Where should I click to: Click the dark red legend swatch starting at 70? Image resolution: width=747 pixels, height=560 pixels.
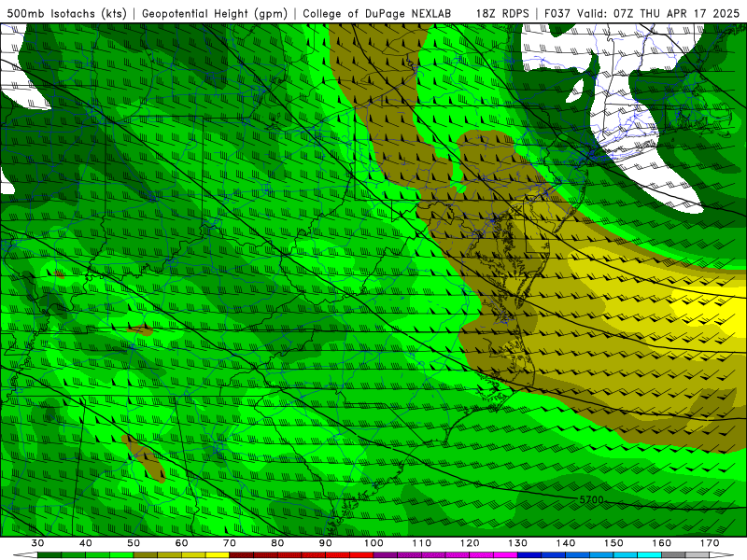[242, 555]
